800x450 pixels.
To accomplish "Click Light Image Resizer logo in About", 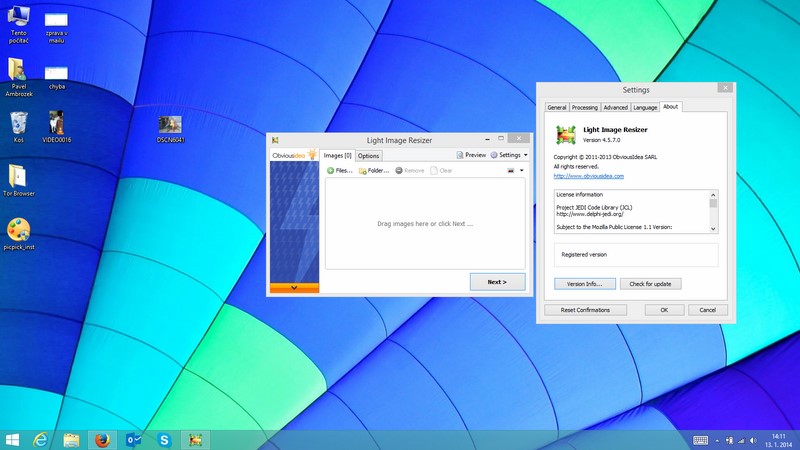I will coord(566,135).
